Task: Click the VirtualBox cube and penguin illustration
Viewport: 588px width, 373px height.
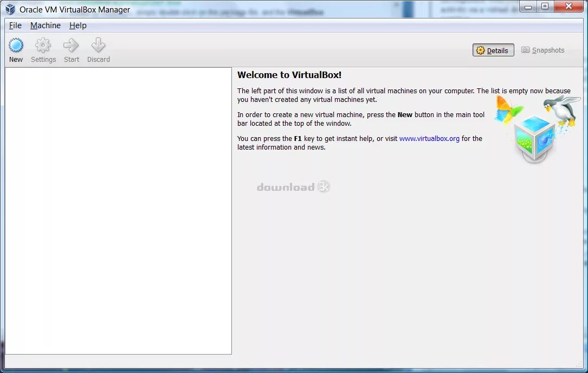Action: (537, 128)
